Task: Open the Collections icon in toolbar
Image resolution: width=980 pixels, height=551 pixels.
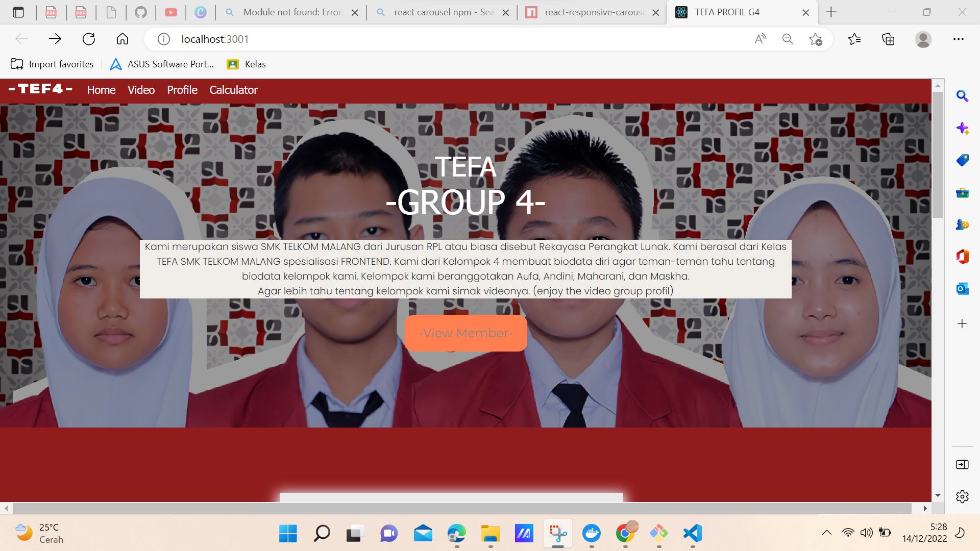Action: point(888,39)
